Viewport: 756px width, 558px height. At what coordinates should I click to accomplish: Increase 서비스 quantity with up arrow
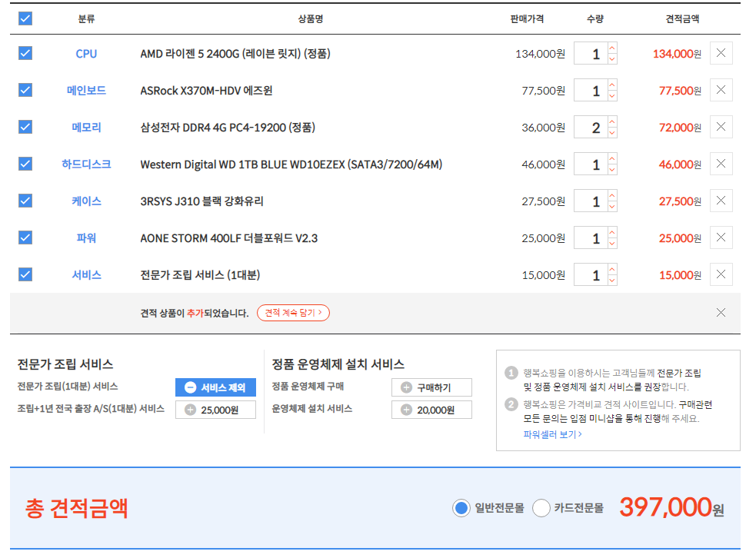coord(612,269)
